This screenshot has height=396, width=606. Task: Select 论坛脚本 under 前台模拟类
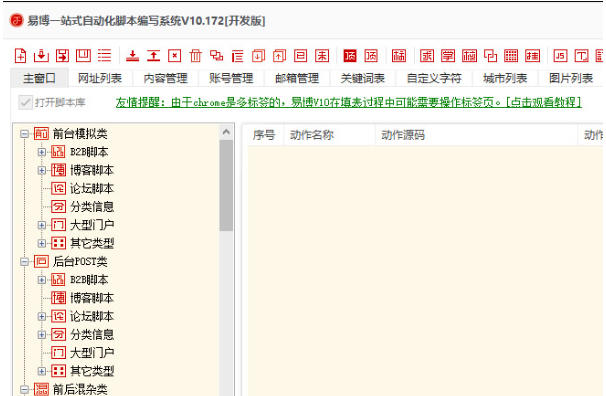coord(92,189)
